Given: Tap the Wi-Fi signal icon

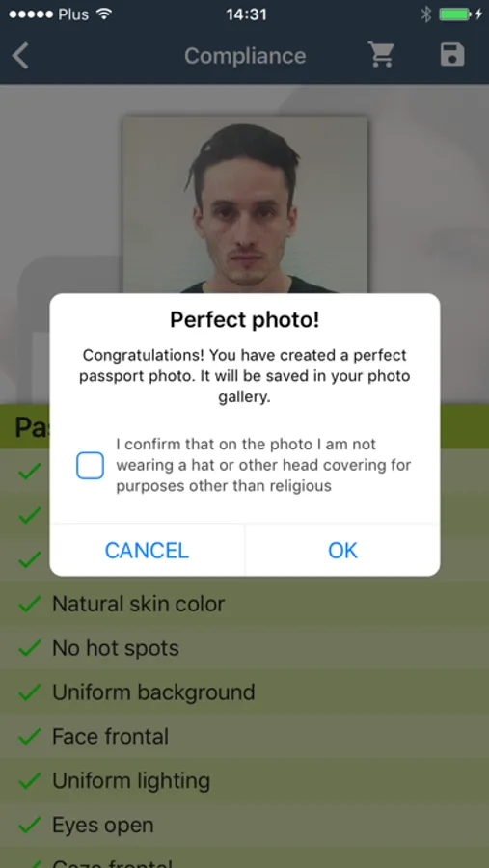Looking at the screenshot, I should [x=103, y=14].
